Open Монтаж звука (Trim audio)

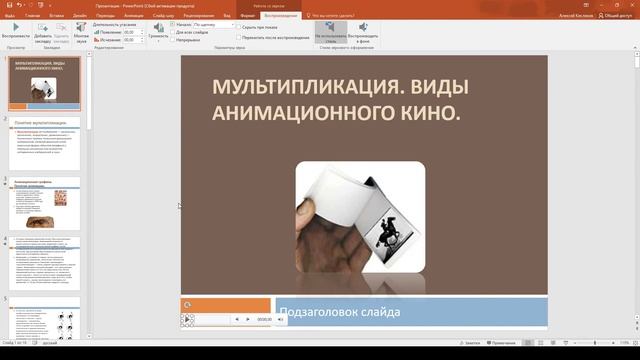point(81,33)
